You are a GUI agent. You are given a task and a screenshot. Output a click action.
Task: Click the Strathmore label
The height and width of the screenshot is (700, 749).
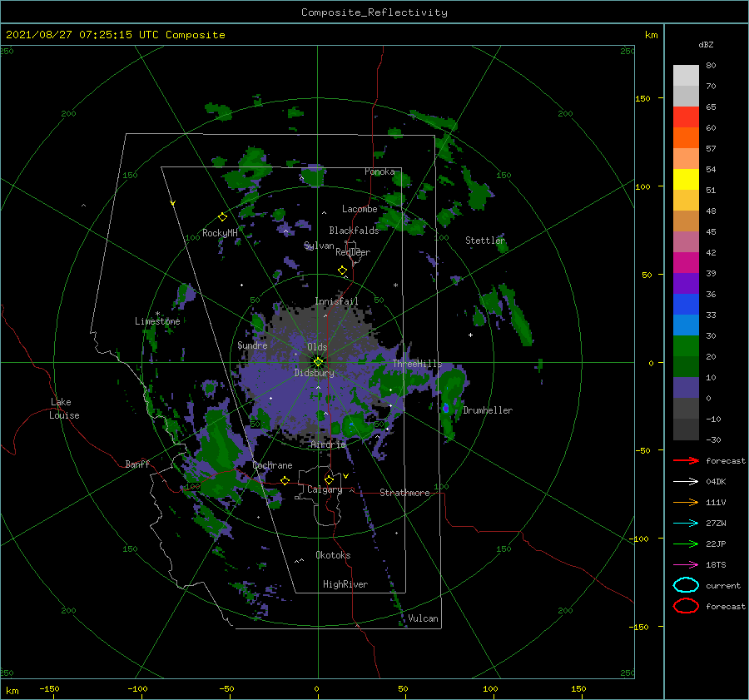404,493
